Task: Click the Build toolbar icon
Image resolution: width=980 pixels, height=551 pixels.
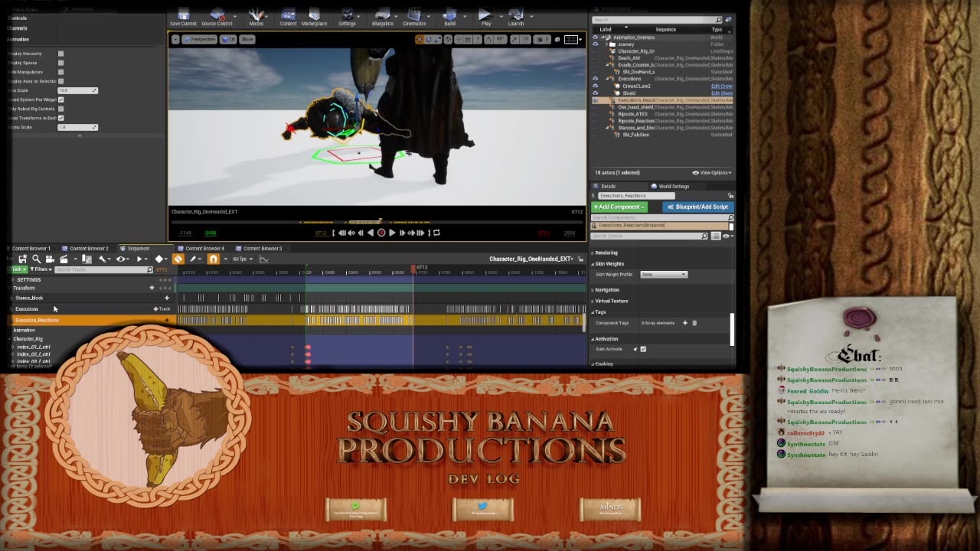Action: (449, 17)
